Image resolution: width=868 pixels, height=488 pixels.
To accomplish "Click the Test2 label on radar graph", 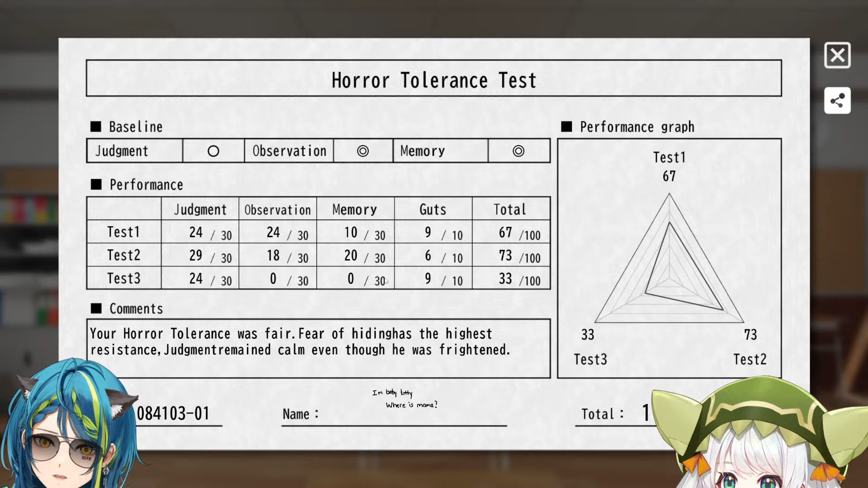I will [x=750, y=360].
